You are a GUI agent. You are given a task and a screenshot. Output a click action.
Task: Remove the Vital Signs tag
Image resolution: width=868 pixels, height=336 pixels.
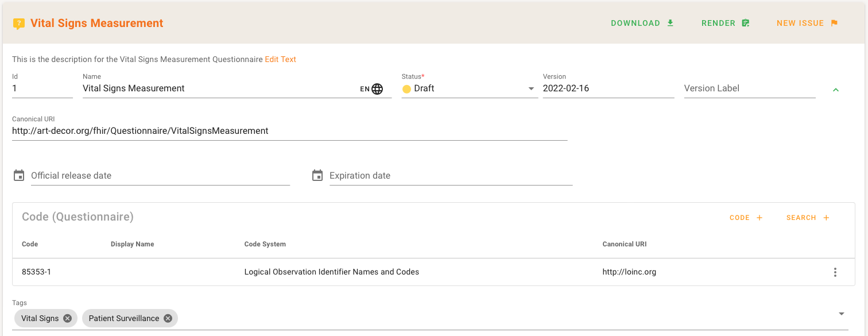[x=68, y=318]
